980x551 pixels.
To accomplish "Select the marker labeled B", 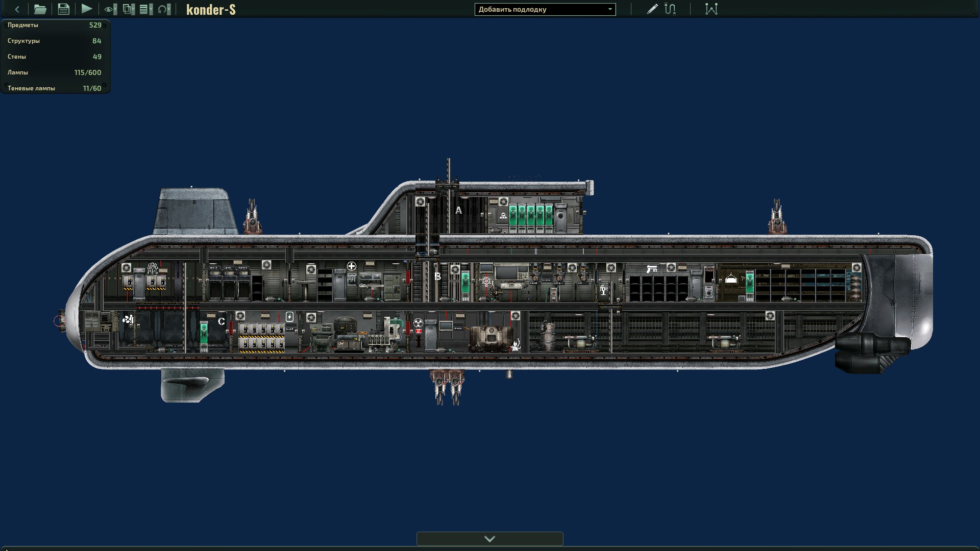I will coord(437,277).
